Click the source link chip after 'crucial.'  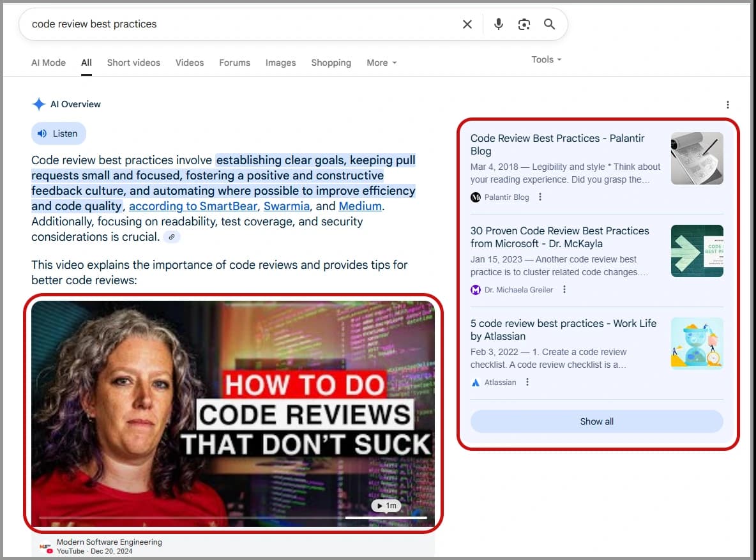coord(172,237)
